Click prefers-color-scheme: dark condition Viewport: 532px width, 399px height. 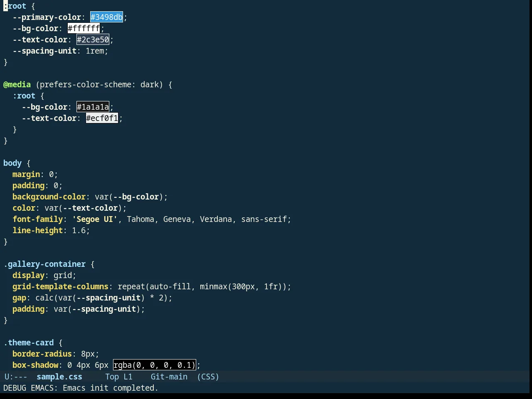(99, 84)
